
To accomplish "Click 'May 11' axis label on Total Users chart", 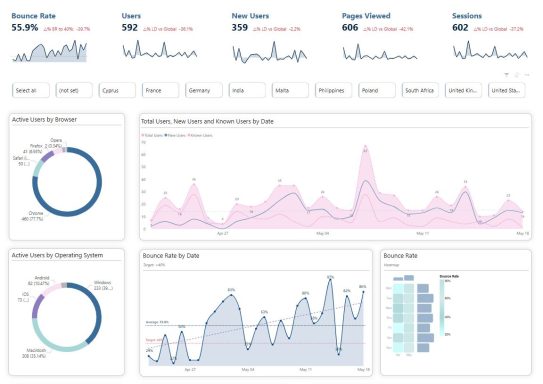I will coord(422,233).
